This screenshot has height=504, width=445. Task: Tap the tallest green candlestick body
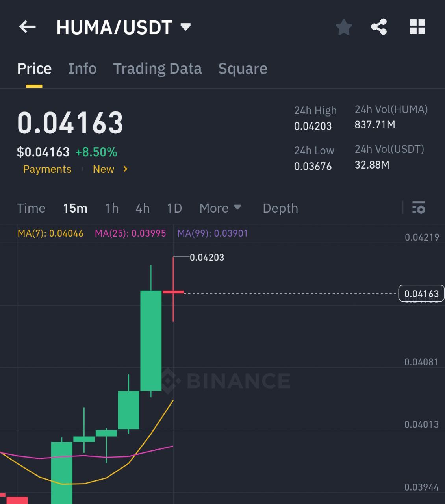click(151, 341)
